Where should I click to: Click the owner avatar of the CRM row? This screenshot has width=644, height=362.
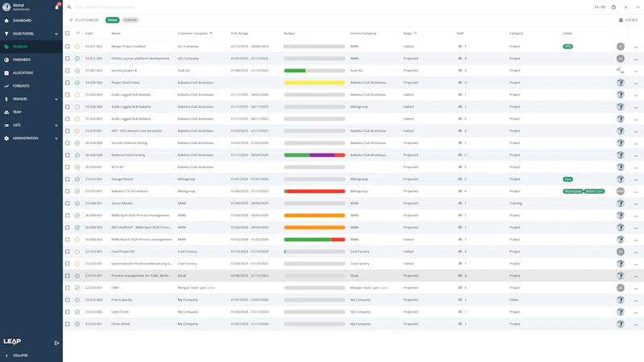coord(620,288)
